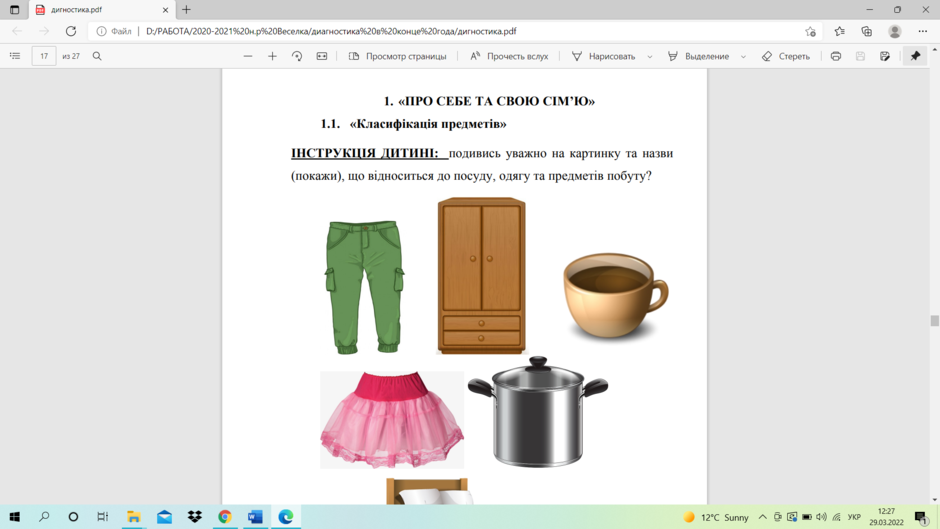Start Прочесть вслух read aloud
This screenshot has height=529, width=940.
[x=509, y=56]
